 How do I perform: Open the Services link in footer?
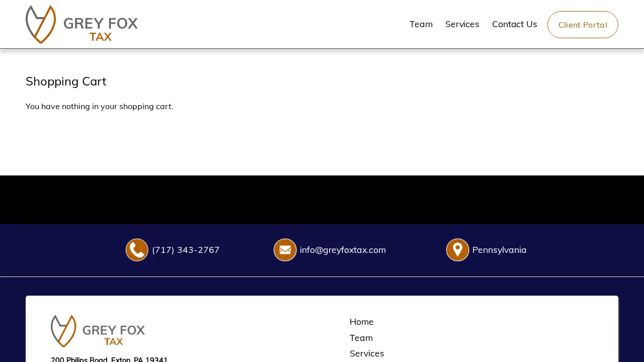(367, 353)
